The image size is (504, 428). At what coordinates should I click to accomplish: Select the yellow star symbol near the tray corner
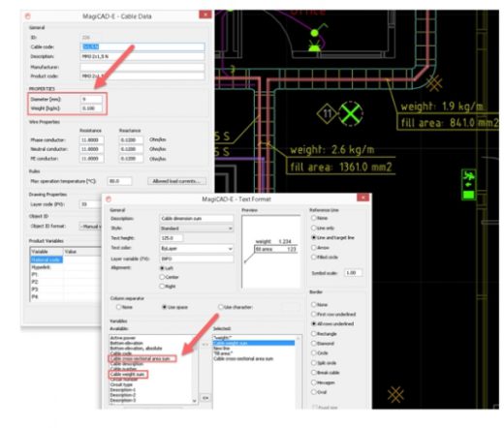point(434,83)
